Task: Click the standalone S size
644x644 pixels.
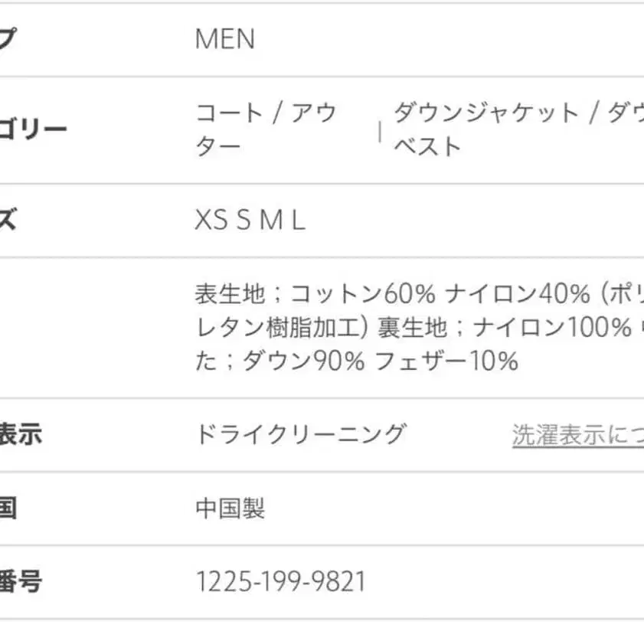Action: coord(244,221)
